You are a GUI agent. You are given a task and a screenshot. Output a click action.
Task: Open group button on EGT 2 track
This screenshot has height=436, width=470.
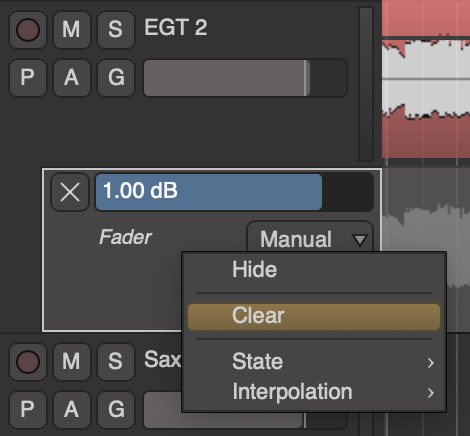click(116, 78)
